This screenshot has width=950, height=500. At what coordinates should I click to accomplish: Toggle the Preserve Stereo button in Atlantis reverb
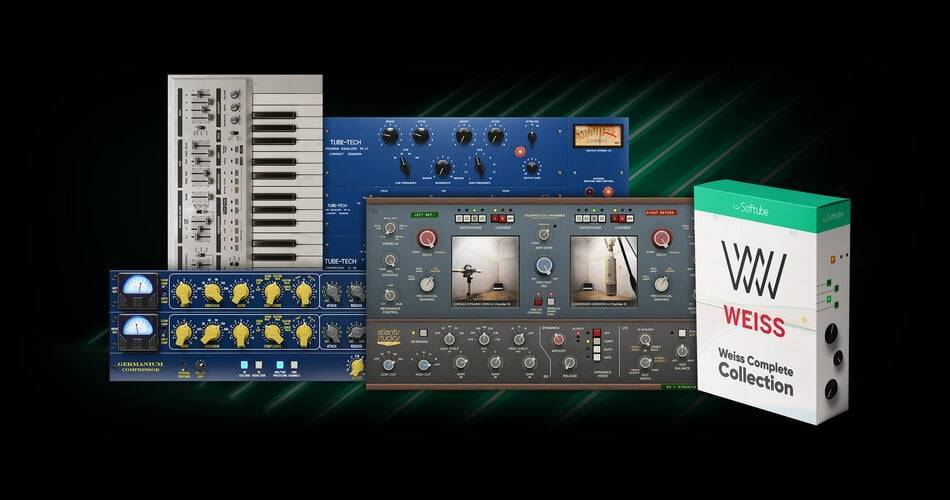(551, 300)
